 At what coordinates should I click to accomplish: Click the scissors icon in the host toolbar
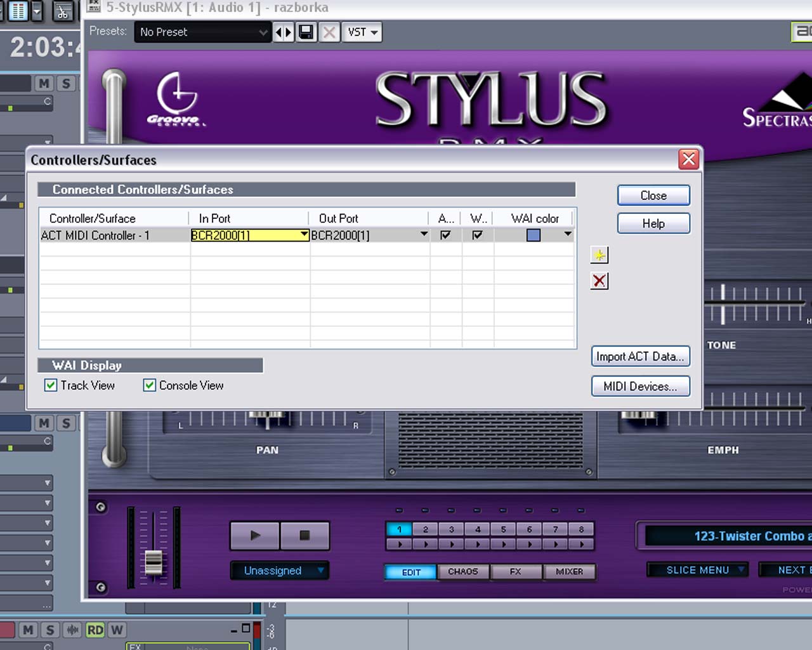tap(63, 11)
